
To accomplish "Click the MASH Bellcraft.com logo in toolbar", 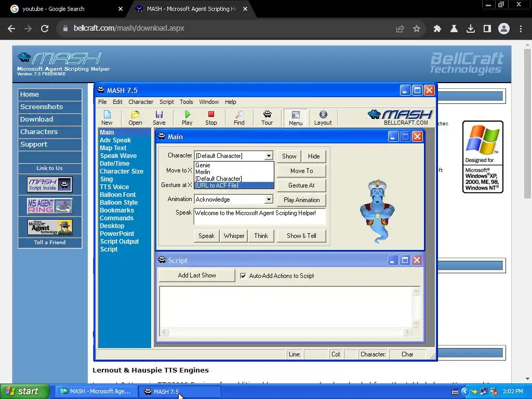I will click(401, 117).
